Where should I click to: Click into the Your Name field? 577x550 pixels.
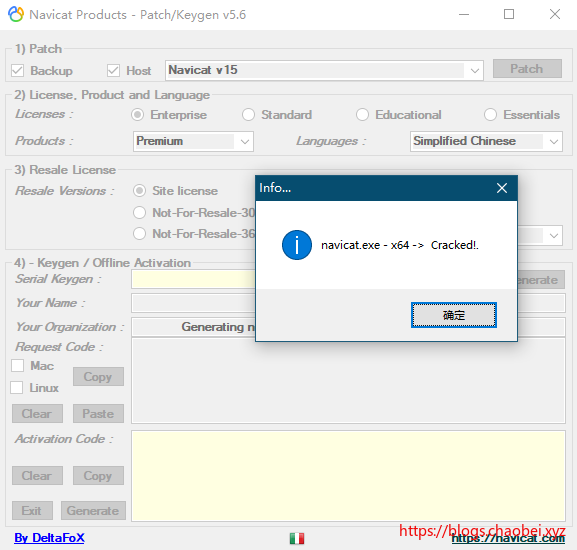(x=193, y=303)
